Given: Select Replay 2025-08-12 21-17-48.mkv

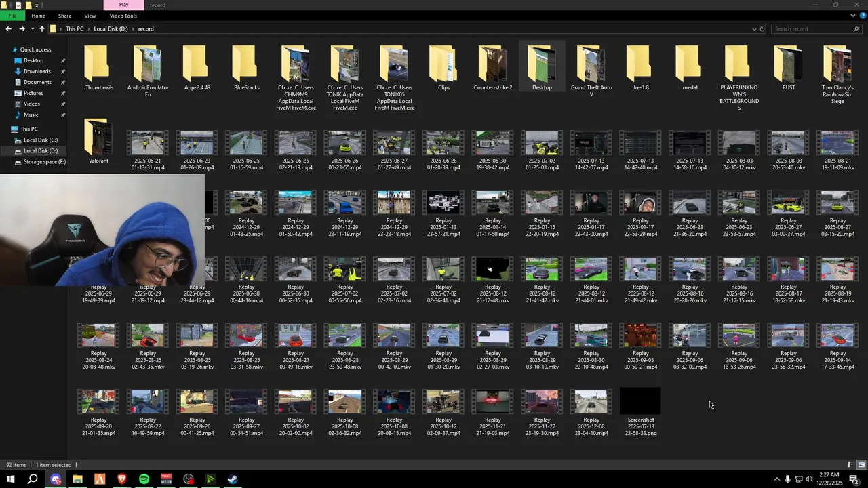Looking at the screenshot, I should 493,280.
